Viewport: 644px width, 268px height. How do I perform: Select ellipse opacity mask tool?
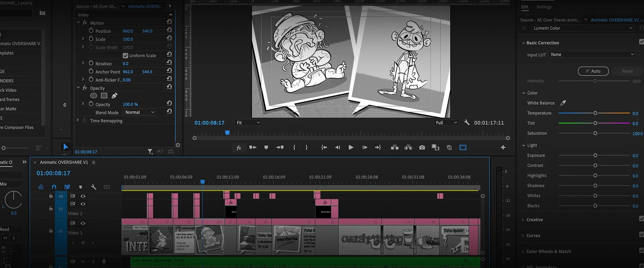coord(94,96)
